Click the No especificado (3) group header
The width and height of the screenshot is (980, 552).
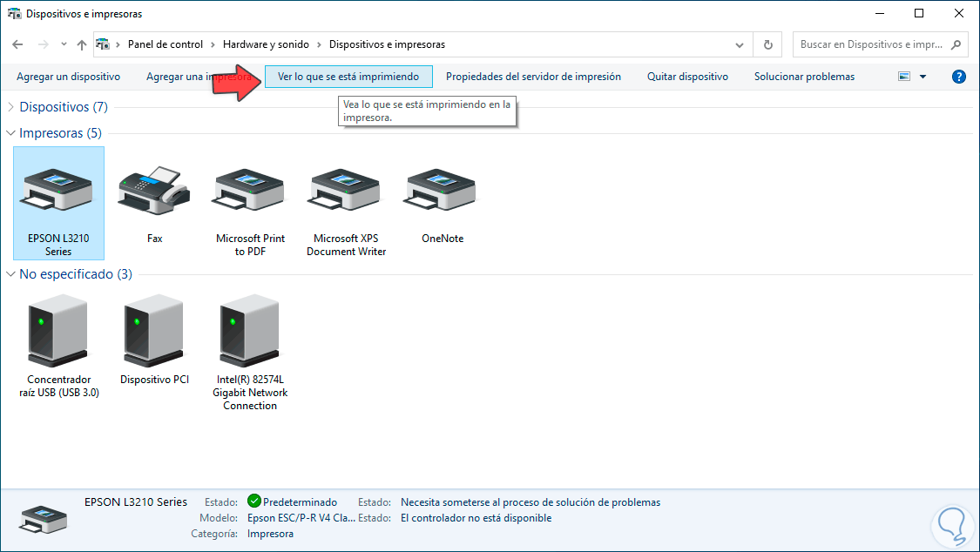point(76,274)
